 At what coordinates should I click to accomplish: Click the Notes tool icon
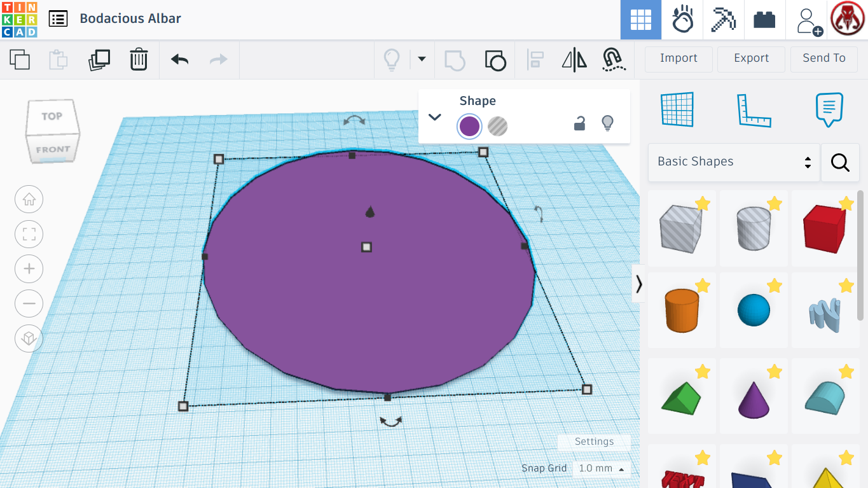coord(829,109)
